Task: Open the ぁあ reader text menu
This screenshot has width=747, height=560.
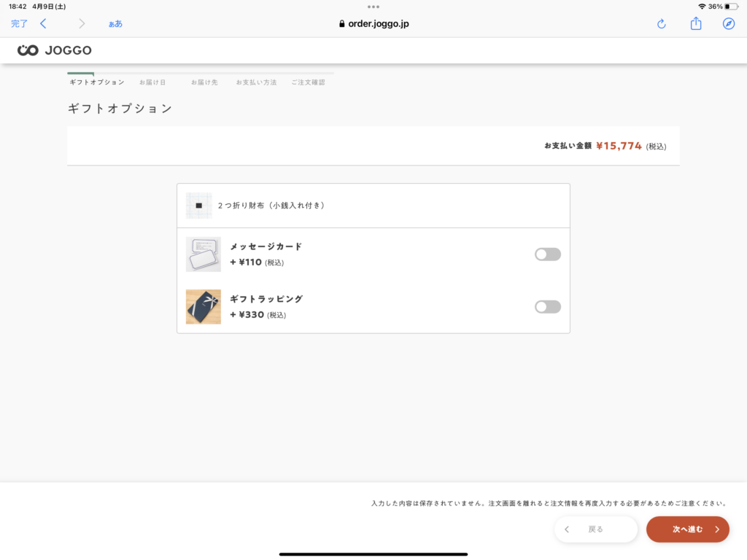Action: click(115, 23)
